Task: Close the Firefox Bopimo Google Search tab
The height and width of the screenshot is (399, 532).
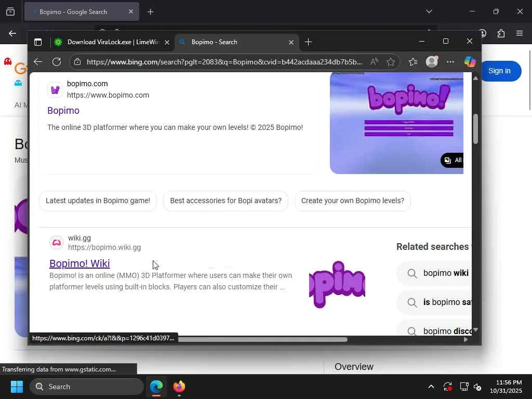Action: pos(131,12)
